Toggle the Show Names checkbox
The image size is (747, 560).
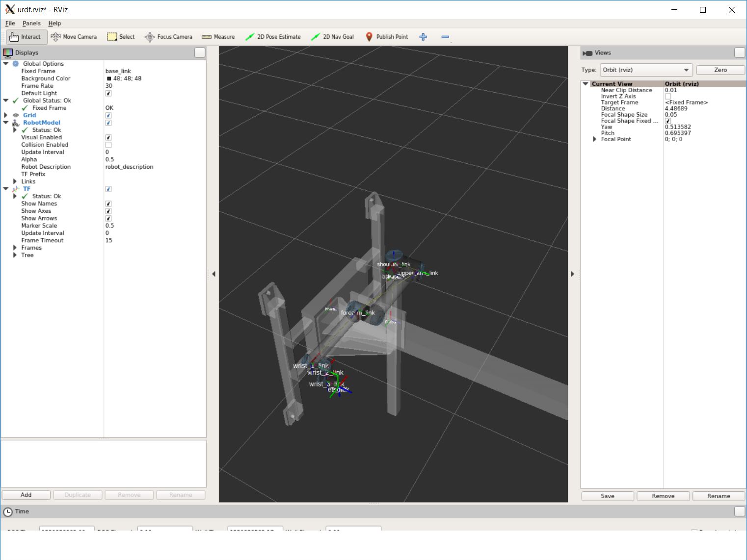point(108,204)
